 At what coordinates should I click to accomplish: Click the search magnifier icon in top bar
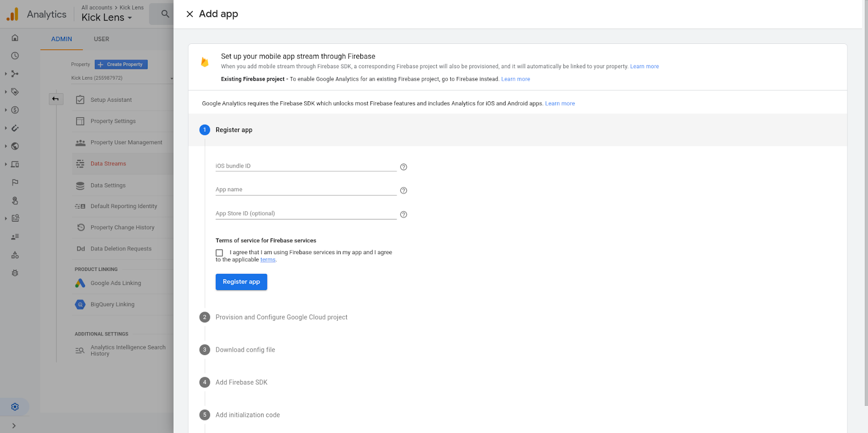165,14
